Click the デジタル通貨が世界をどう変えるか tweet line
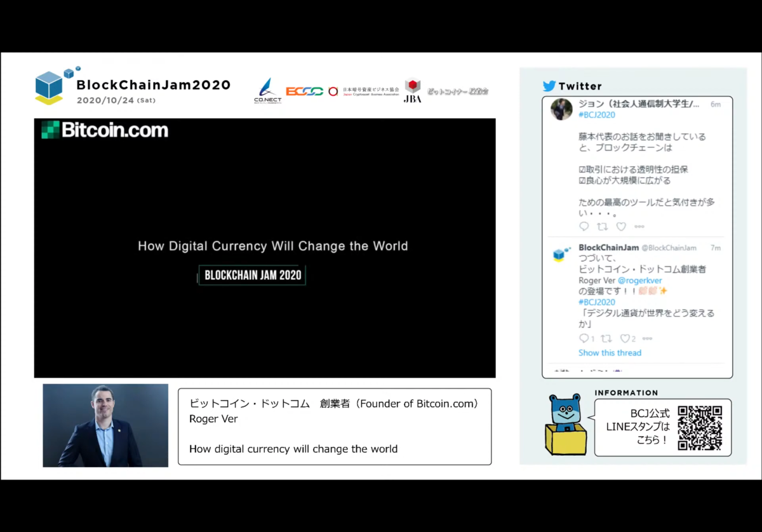The width and height of the screenshot is (762, 532). (x=646, y=319)
